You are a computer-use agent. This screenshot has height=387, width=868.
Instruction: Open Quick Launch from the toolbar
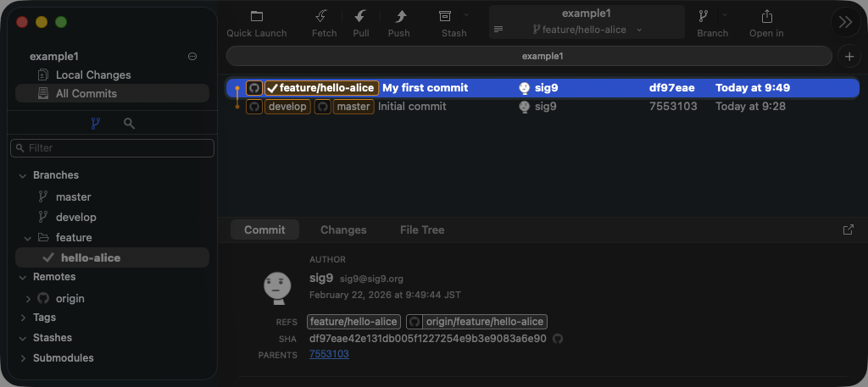[257, 16]
